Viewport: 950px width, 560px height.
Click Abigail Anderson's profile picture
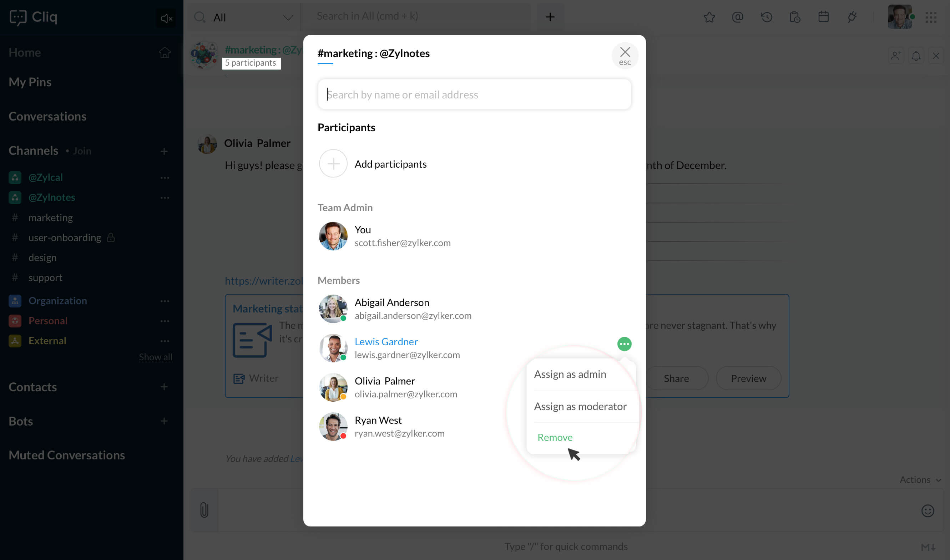point(333,309)
